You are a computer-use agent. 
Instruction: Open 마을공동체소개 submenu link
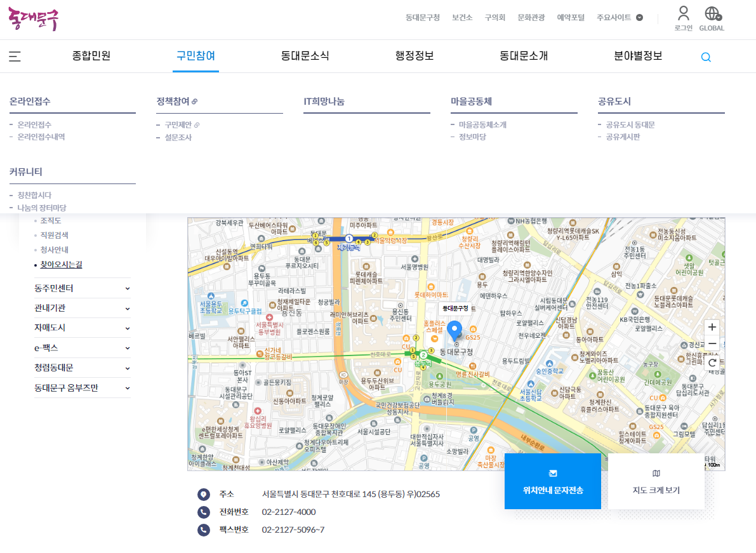(482, 125)
